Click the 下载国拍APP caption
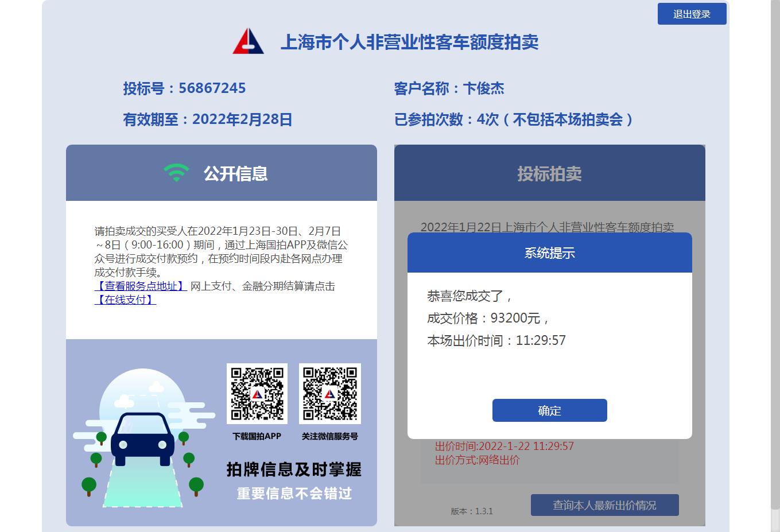 257,436
